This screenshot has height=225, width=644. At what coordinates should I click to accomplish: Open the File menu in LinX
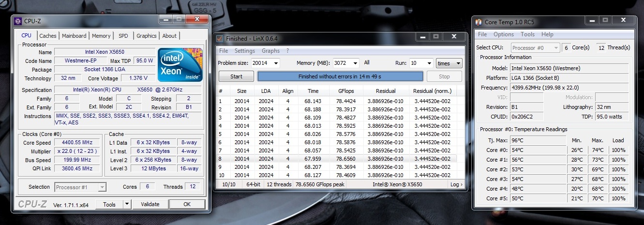224,51
